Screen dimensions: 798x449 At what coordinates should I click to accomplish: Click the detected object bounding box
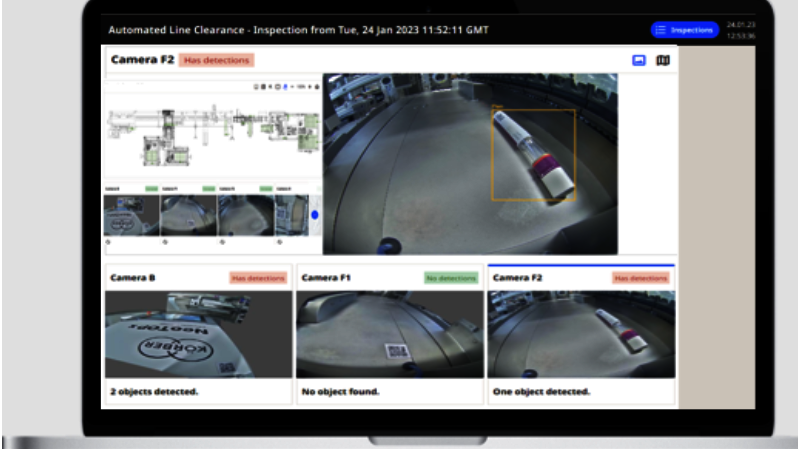[532, 155]
